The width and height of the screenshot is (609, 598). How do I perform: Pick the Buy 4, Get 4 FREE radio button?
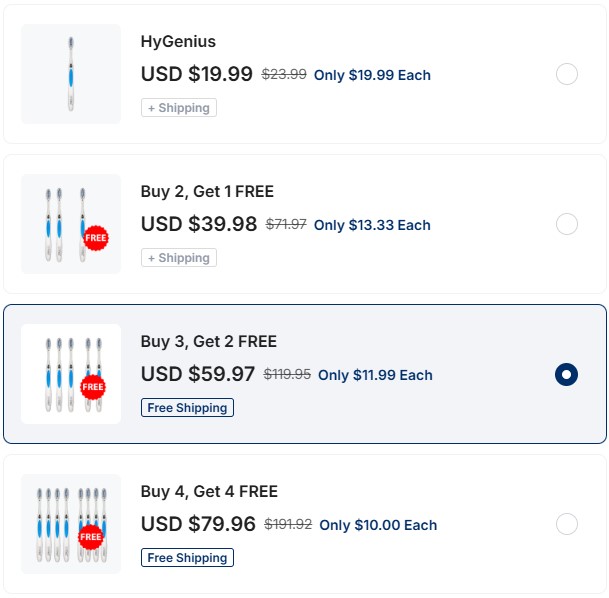point(566,524)
